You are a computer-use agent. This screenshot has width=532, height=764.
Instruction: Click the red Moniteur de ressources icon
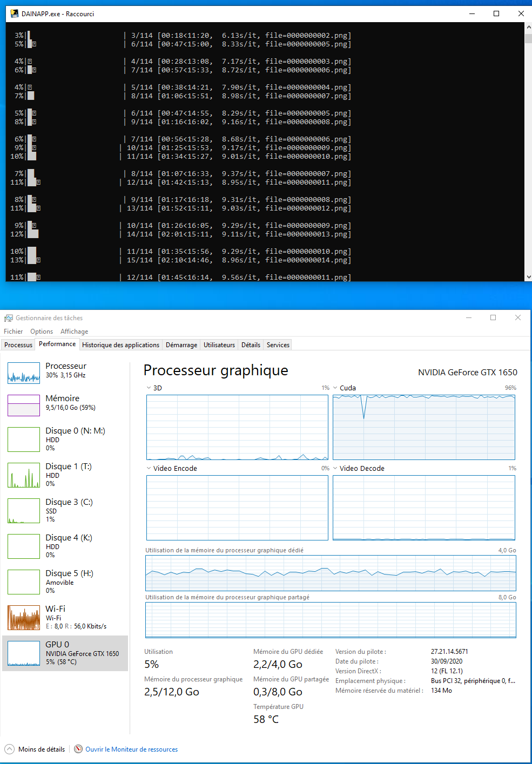pos(79,749)
